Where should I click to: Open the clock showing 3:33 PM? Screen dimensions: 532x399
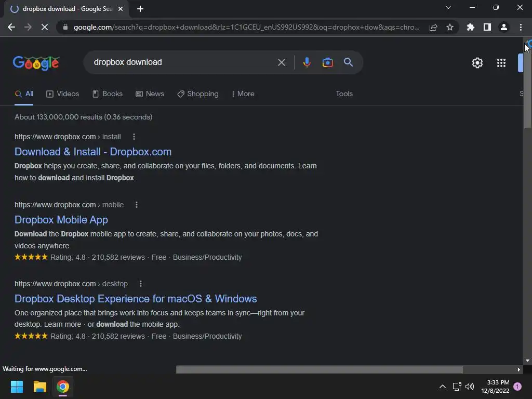[495, 387]
